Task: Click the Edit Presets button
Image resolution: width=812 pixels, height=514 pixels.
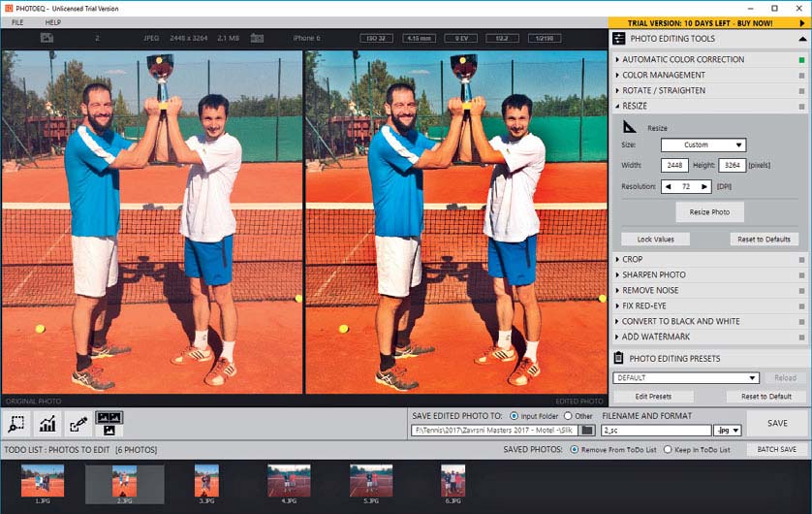Action: click(653, 396)
